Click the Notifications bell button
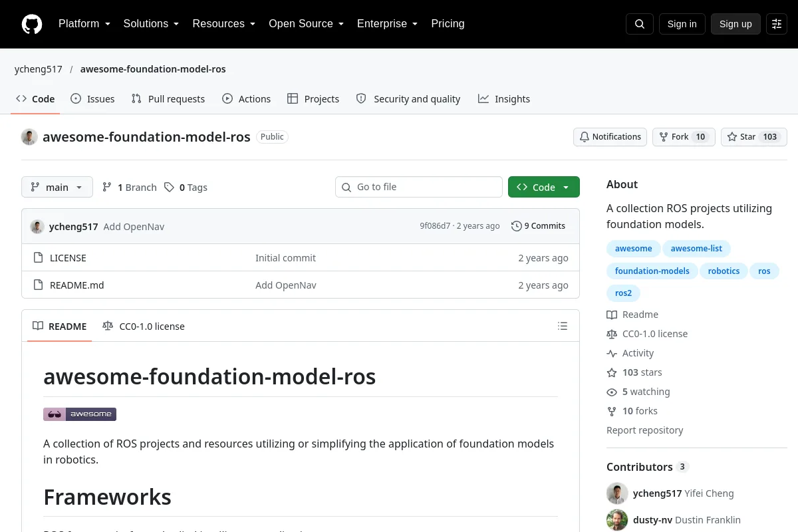Image resolution: width=798 pixels, height=532 pixels. [x=610, y=137]
